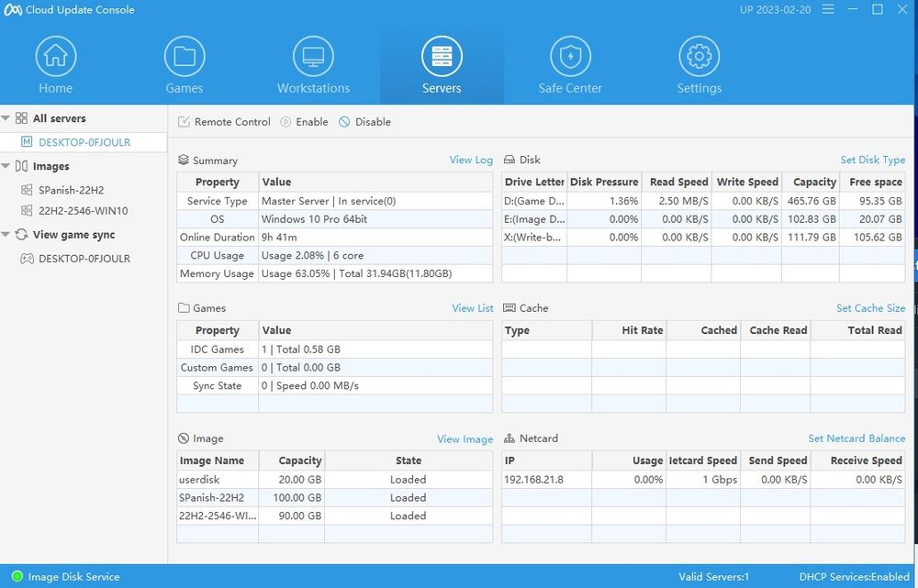918x588 pixels.
Task: Select SPanish-22H2 image in sidebar
Action: [71, 190]
